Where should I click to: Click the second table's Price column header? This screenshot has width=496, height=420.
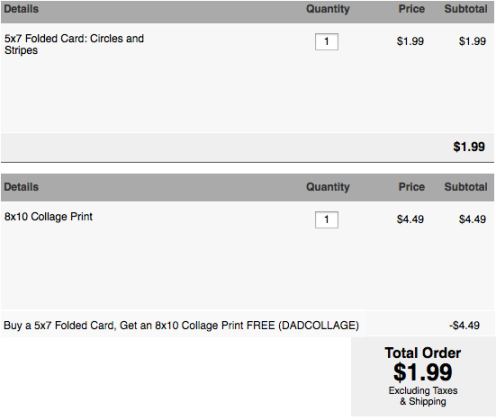tap(412, 187)
